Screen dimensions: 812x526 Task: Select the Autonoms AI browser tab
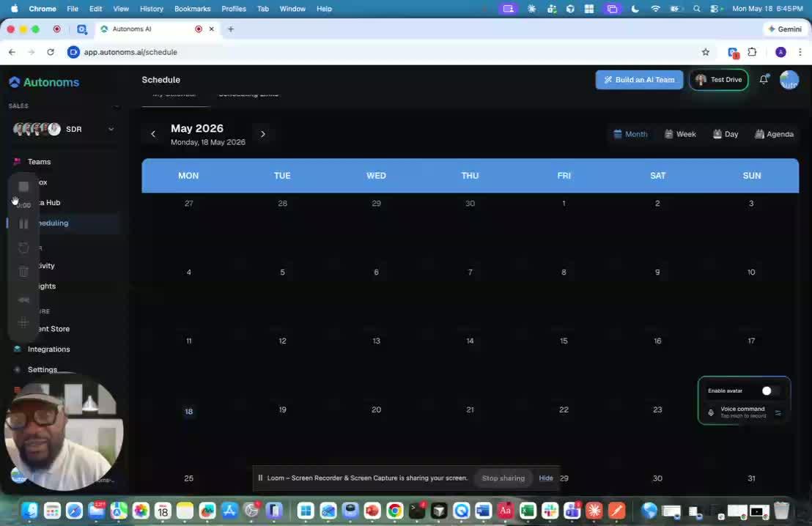point(155,29)
